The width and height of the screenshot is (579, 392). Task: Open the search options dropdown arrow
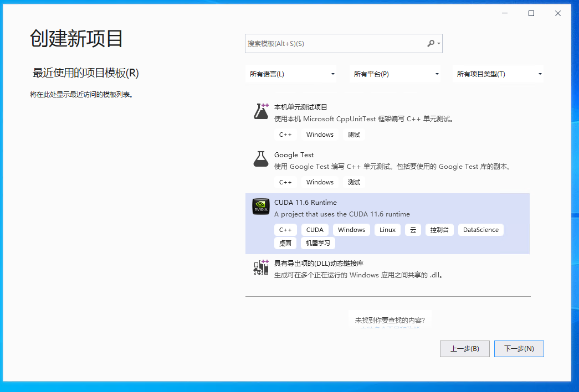point(439,44)
